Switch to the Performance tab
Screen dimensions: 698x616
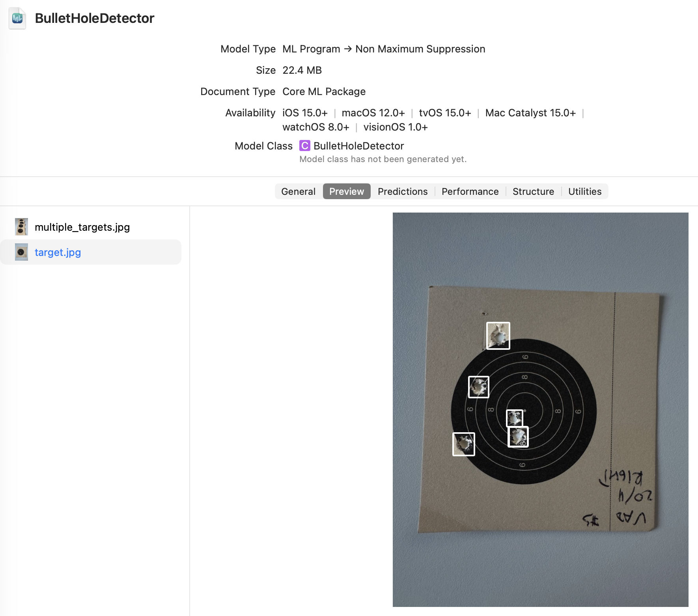pyautogui.click(x=470, y=191)
